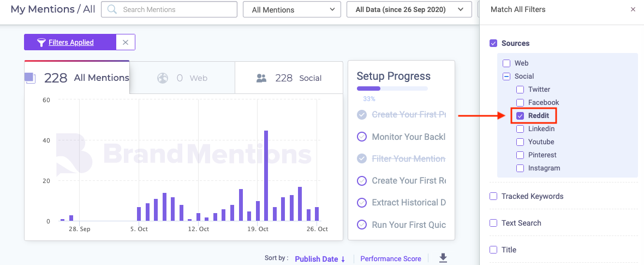Click the people icon on Social tab

click(x=261, y=78)
